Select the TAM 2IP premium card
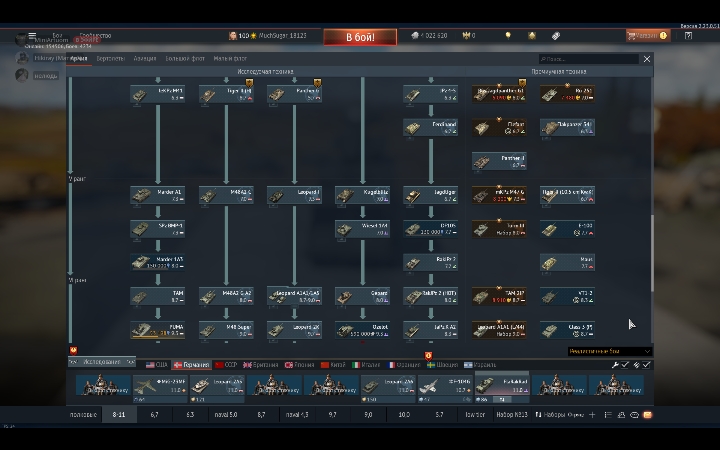The height and width of the screenshot is (450, 720). click(x=499, y=296)
